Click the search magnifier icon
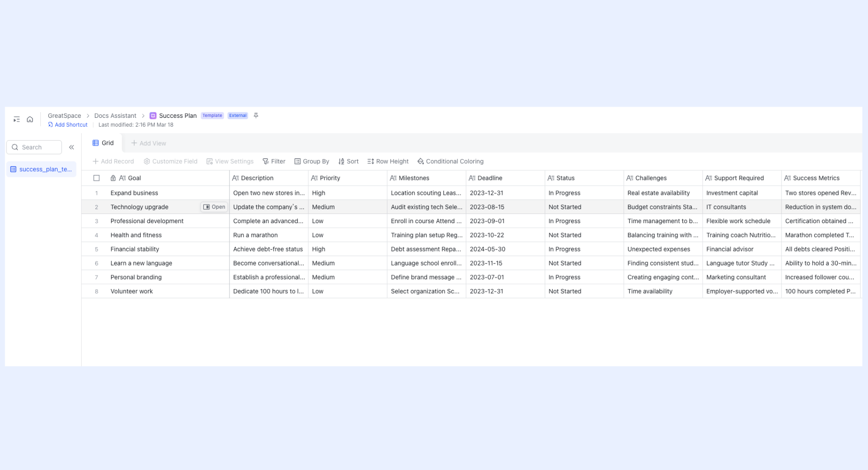This screenshot has height=470, width=868. tap(15, 147)
